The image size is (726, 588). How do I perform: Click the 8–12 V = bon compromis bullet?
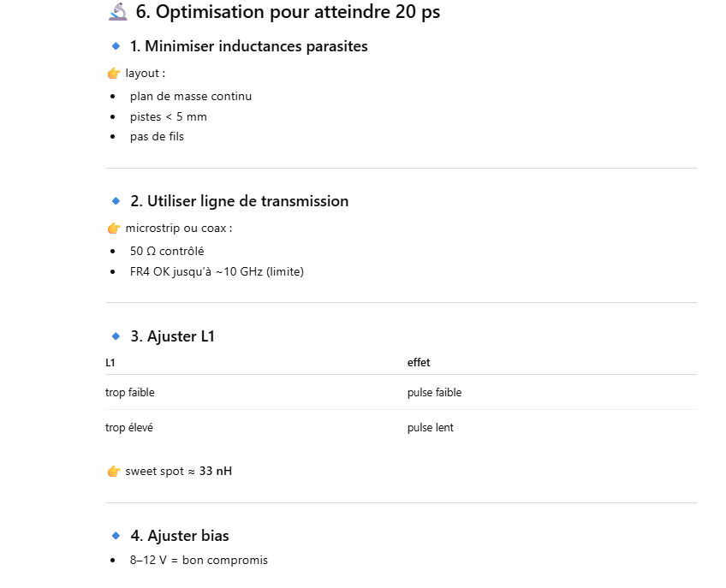[199, 561]
